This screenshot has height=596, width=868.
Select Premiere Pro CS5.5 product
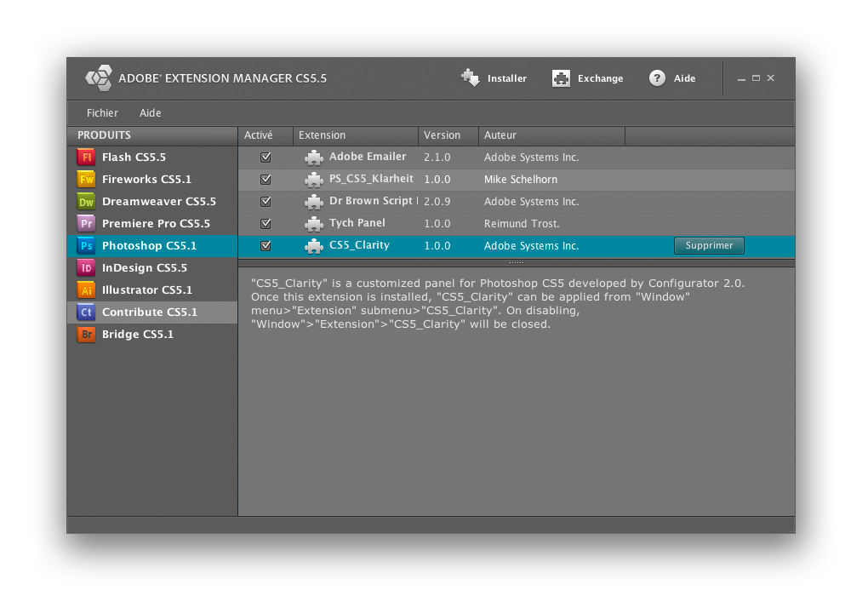tap(152, 224)
